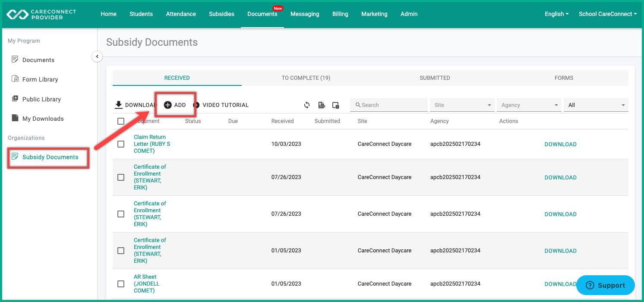
Task: Switch to the To Complete (19) tab
Action: pyautogui.click(x=306, y=78)
